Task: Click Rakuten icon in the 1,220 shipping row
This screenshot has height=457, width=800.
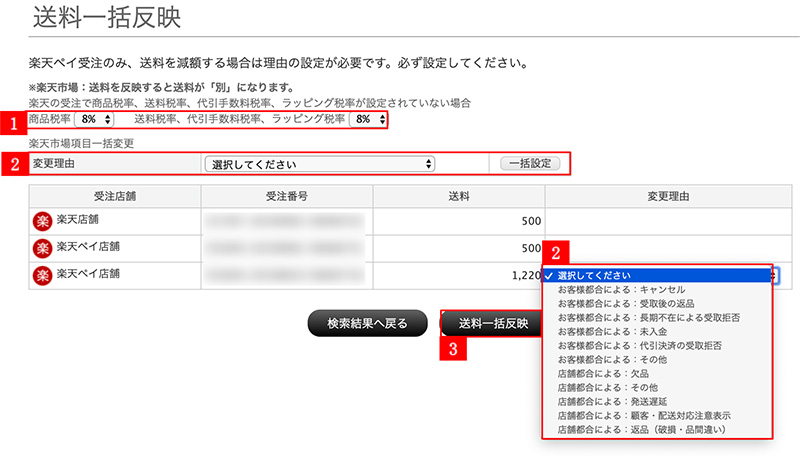Action: click(42, 273)
